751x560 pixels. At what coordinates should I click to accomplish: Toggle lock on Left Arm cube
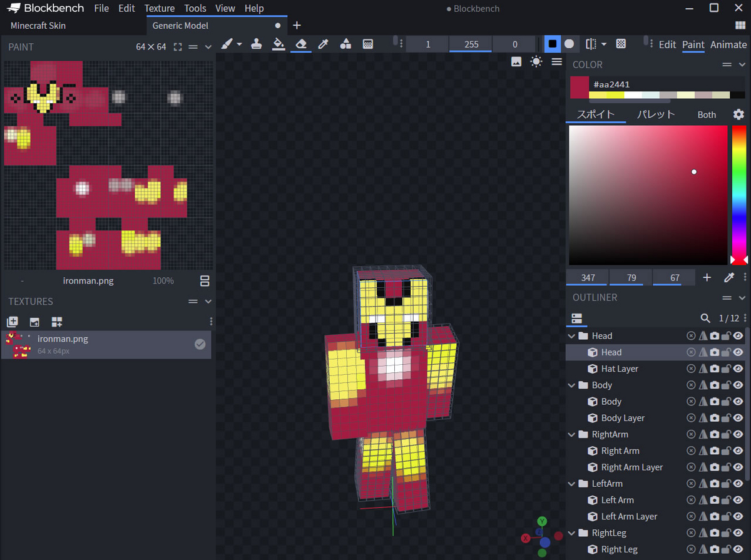[726, 500]
